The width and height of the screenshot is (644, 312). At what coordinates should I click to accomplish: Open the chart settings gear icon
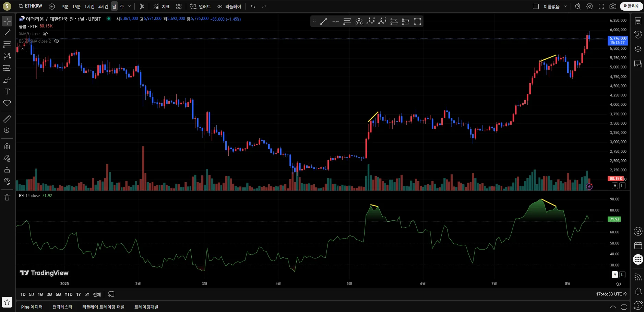pyautogui.click(x=590, y=7)
